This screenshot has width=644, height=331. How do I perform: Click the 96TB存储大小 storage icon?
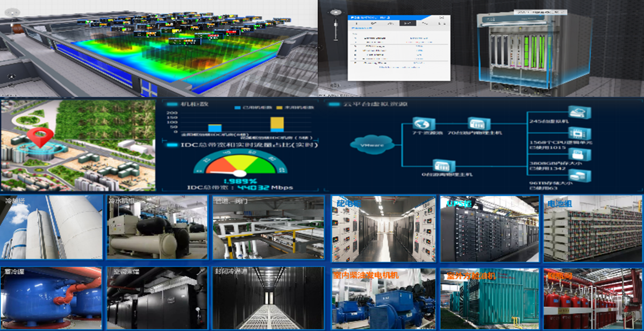point(580,175)
